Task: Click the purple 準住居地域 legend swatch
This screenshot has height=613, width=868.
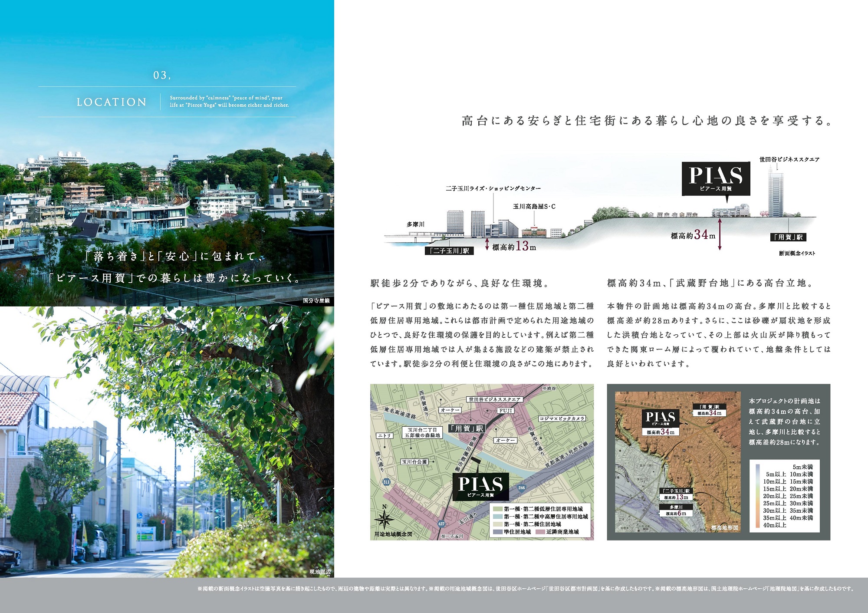Action: (x=497, y=532)
